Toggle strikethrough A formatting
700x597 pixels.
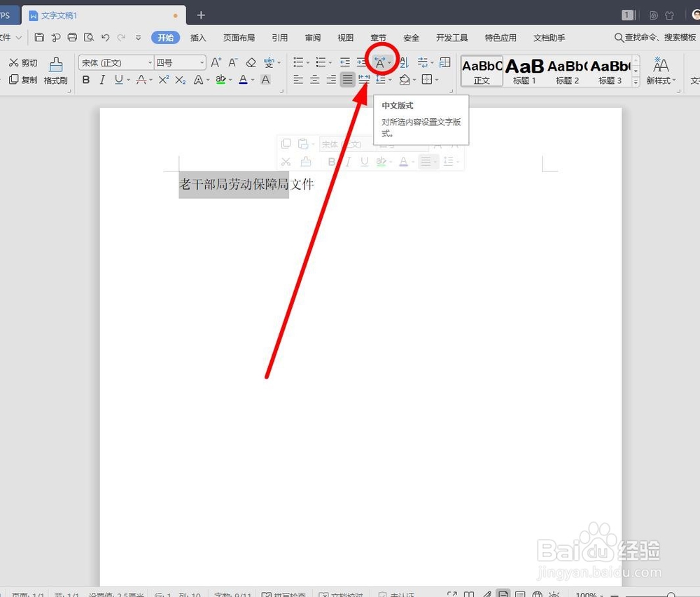141,79
